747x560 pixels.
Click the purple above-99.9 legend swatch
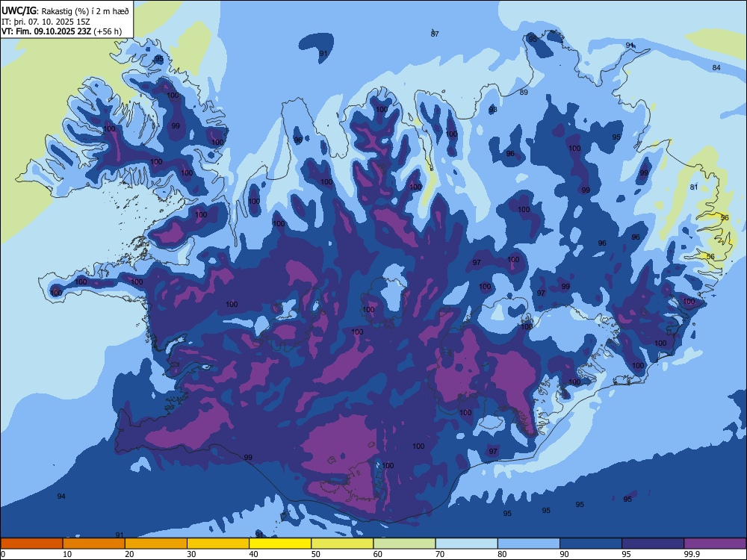coord(715,544)
